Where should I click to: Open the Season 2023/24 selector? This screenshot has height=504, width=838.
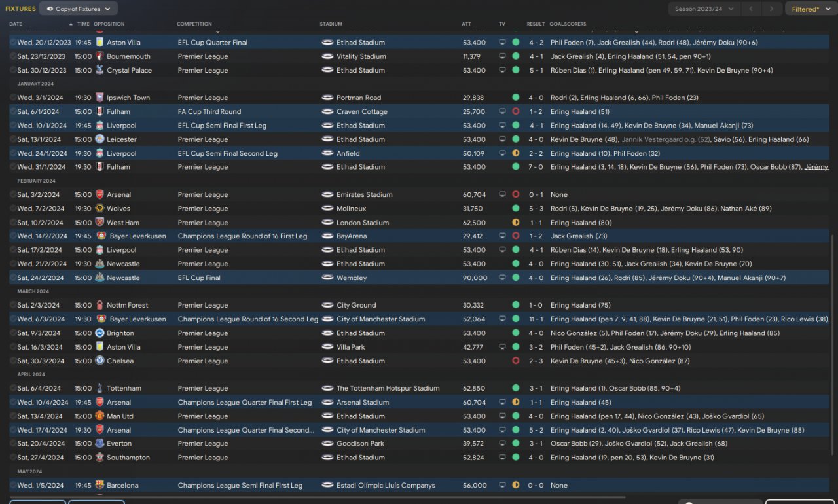704,9
